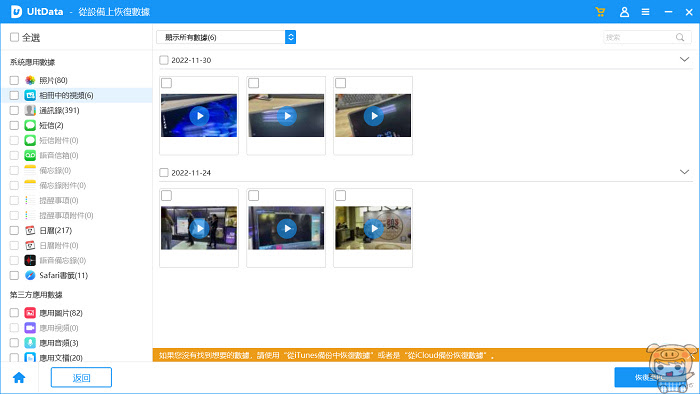
Task: Select the 應用圖片(82) icon
Action: pyautogui.click(x=30, y=313)
